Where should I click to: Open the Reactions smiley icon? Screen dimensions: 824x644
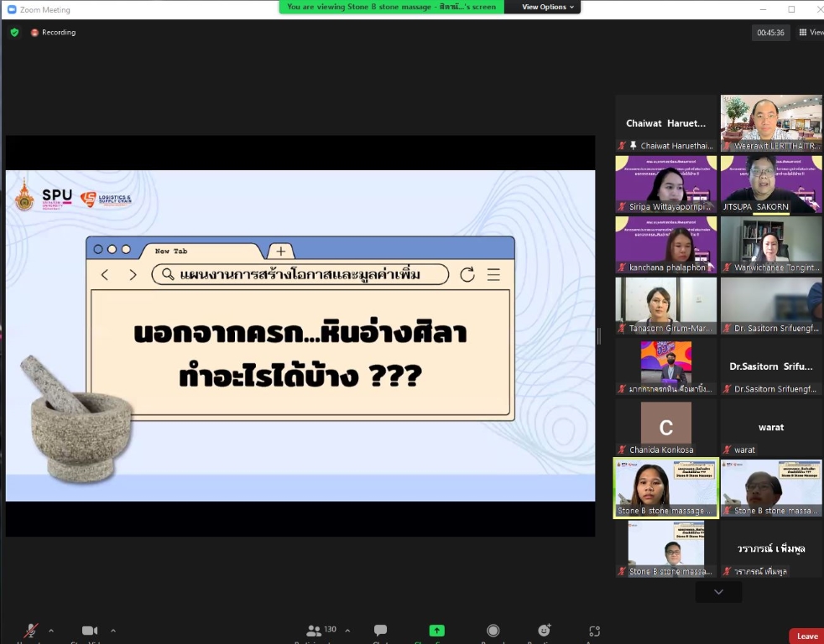pos(545,630)
